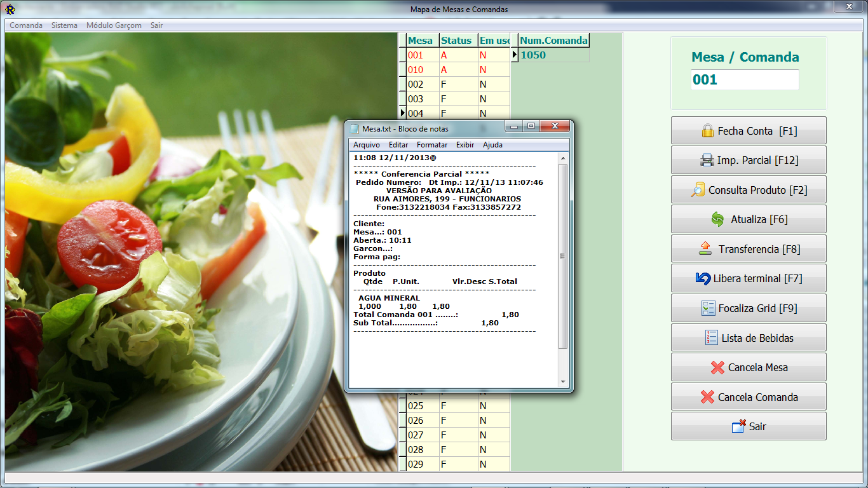This screenshot has width=868, height=488.
Task: Click the numbered list icon on Lista de Bebidas
Action: click(711, 337)
